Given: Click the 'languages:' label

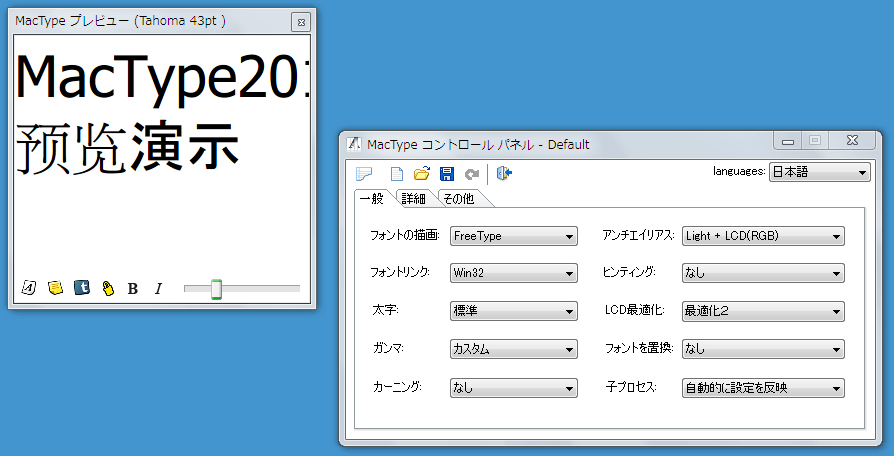Looking at the screenshot, I should [x=739, y=170].
